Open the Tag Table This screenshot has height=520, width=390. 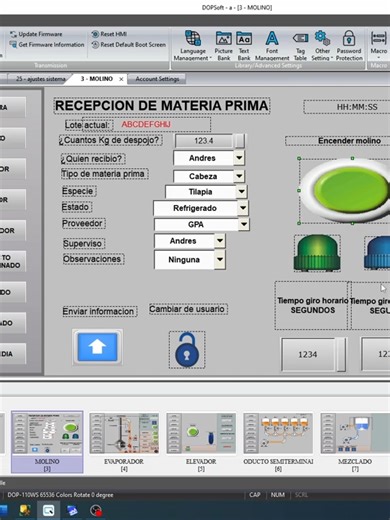pyautogui.click(x=300, y=46)
